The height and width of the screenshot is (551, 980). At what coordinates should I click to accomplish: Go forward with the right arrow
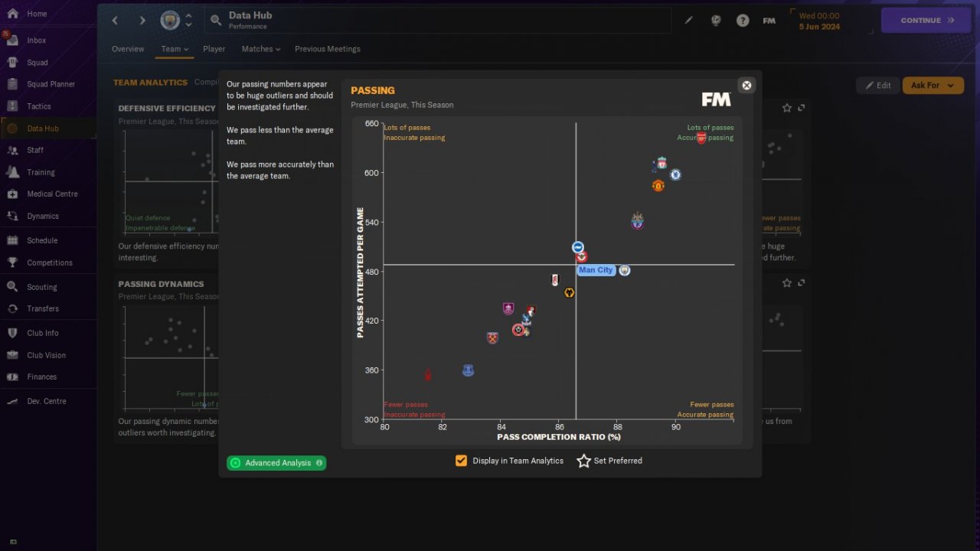142,21
